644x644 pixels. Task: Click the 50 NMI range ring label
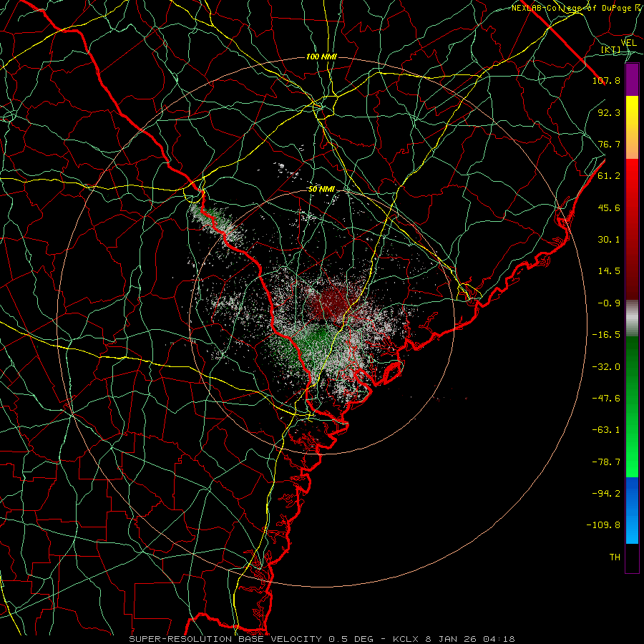[321, 190]
